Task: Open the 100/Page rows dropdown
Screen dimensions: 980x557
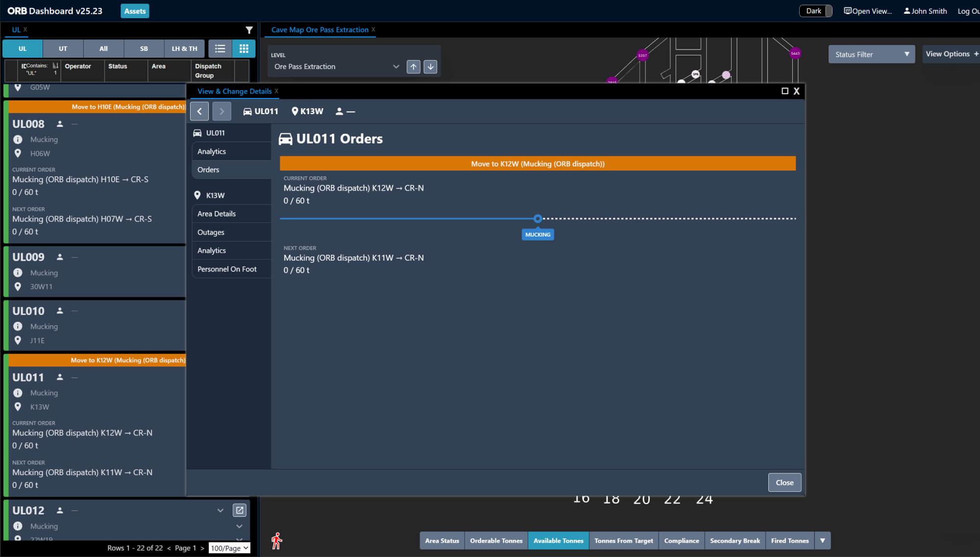Action: (229, 548)
